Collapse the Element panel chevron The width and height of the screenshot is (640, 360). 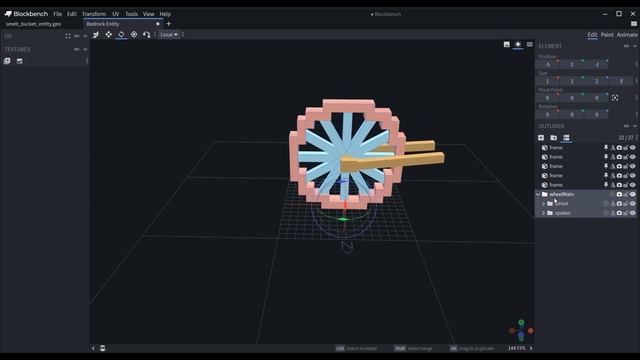[x=635, y=46]
